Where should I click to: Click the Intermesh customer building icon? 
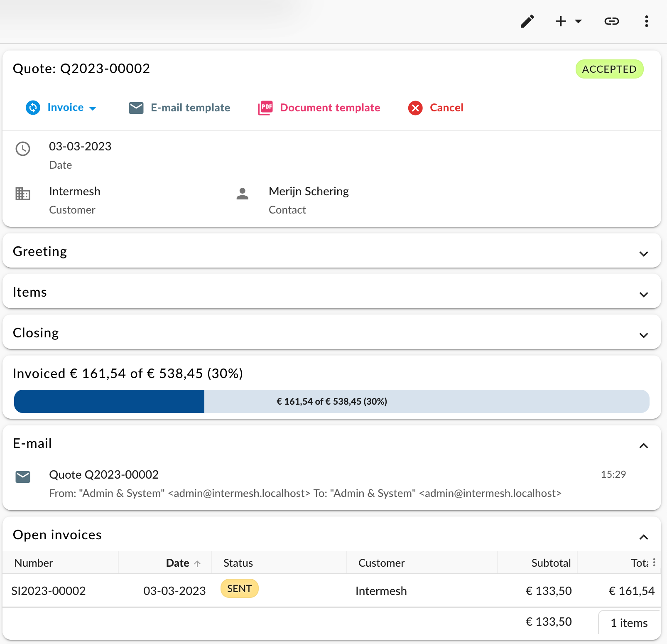[x=23, y=194]
